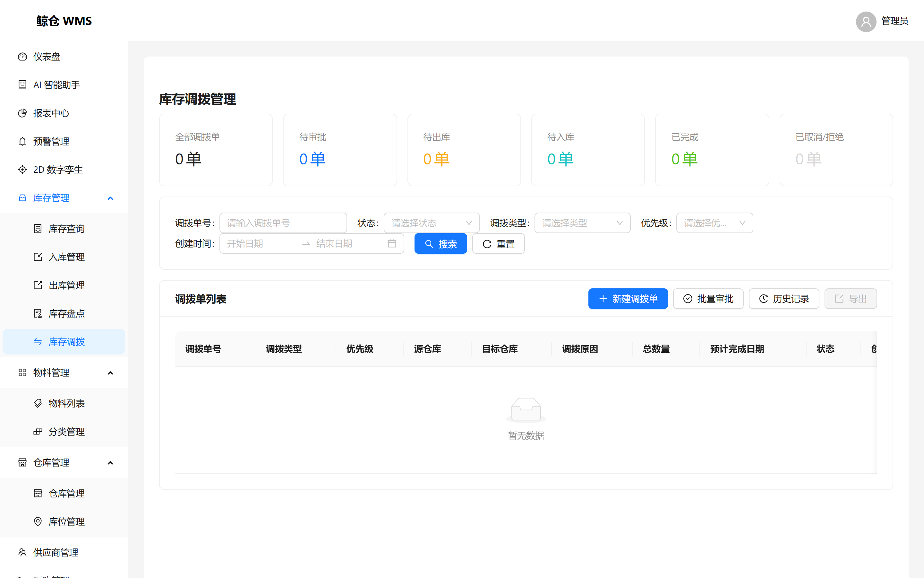The image size is (924, 578).
Task: Click the 待入库 summary card
Action: click(x=588, y=150)
